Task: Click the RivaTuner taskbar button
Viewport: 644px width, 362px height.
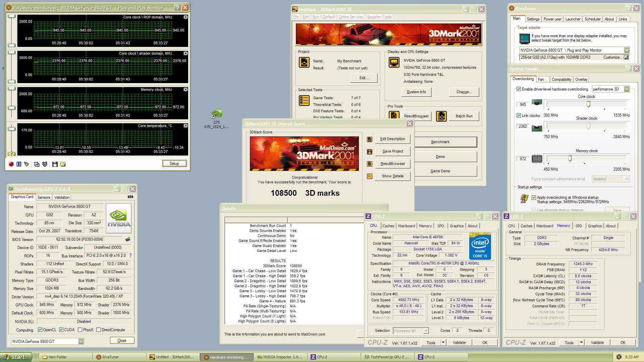Action: coord(119,357)
